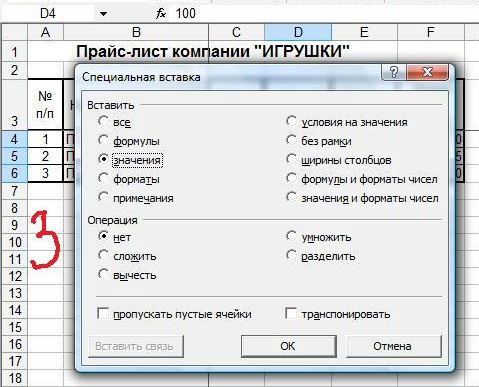
Task: Open the Name Box dropdown arrow
Action: tap(103, 14)
